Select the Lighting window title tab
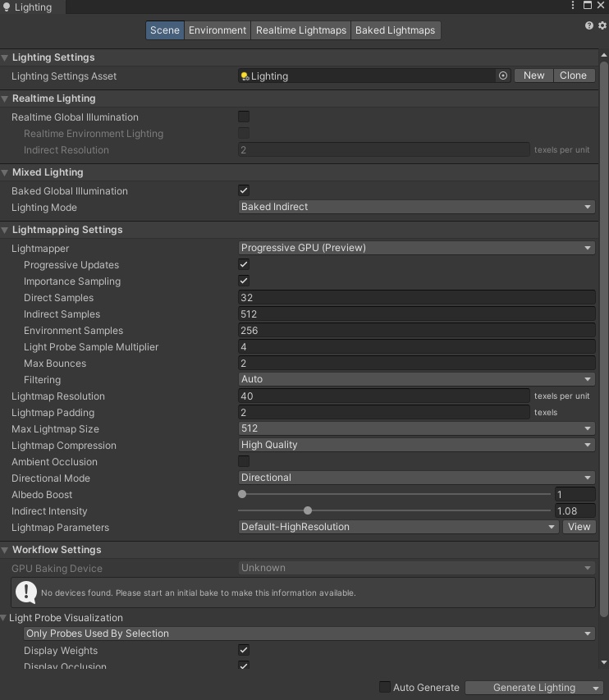609x700 pixels. click(x=33, y=7)
